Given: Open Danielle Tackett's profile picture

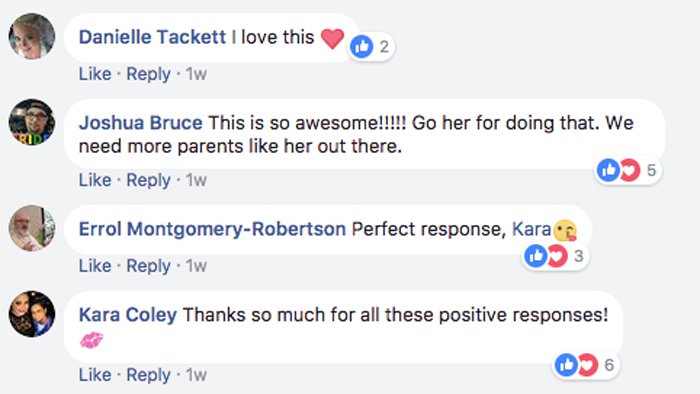Looking at the screenshot, I should coord(32,36).
